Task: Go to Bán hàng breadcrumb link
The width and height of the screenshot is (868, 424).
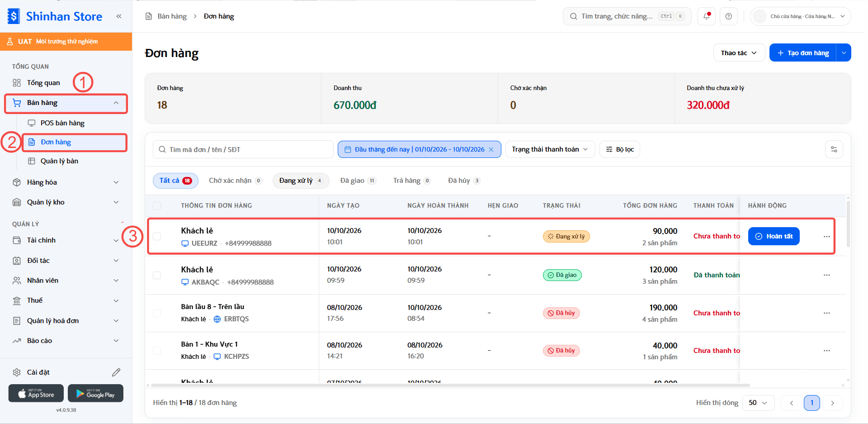Action: point(172,16)
